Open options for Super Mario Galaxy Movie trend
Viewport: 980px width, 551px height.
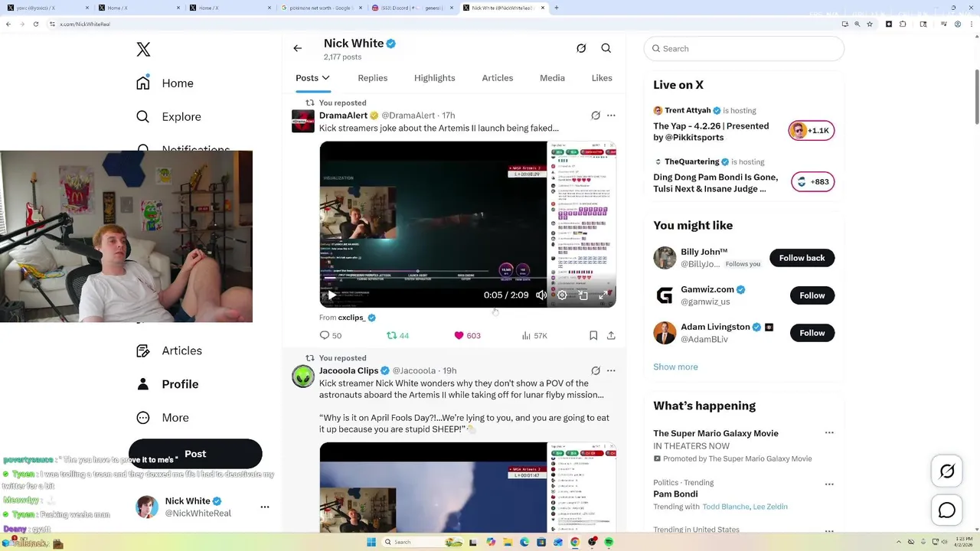(x=829, y=433)
